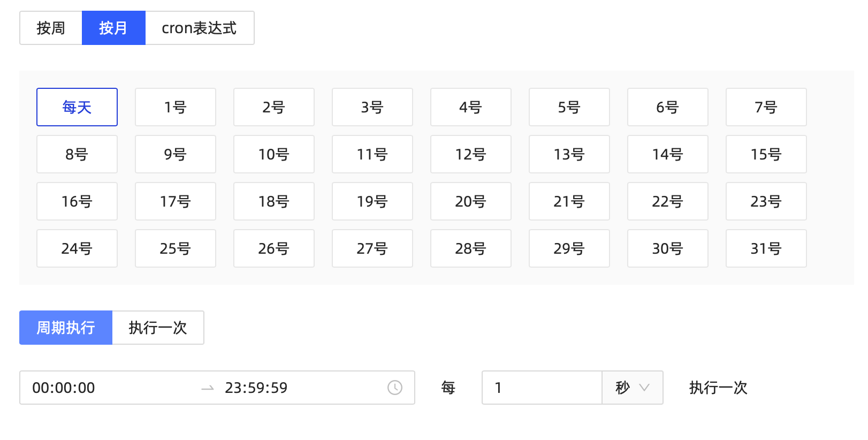Select the 按月 tab
Screen dimensions: 868x440
113,28
